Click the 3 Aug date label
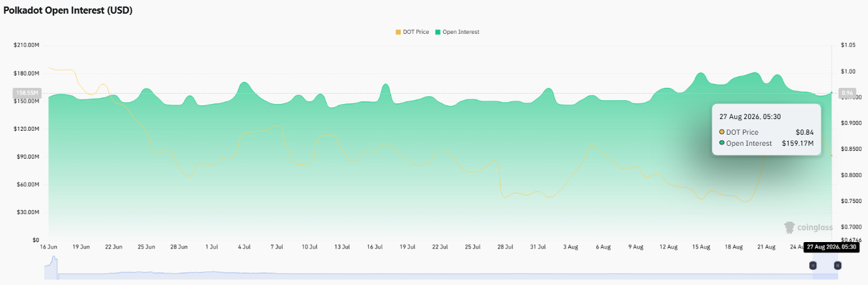868x285 pixels. pyautogui.click(x=570, y=247)
